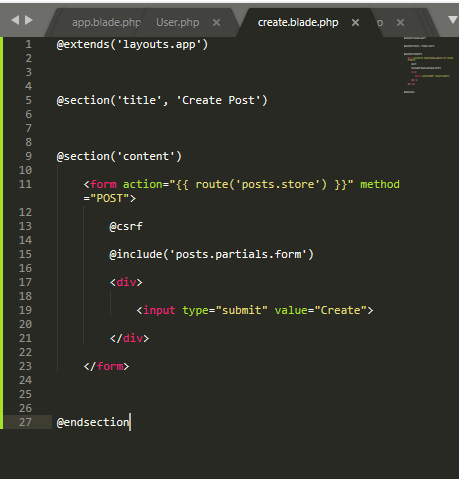Click @section('title' text on line 5
This screenshot has width=459, height=479.
coord(109,100)
